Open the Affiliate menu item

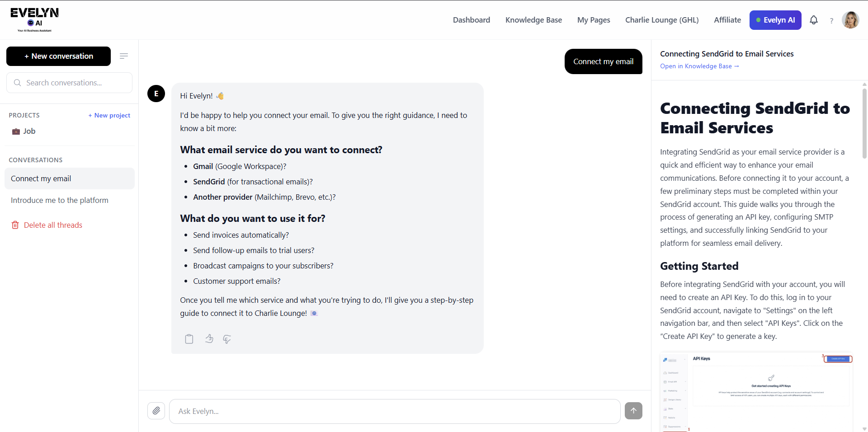727,20
